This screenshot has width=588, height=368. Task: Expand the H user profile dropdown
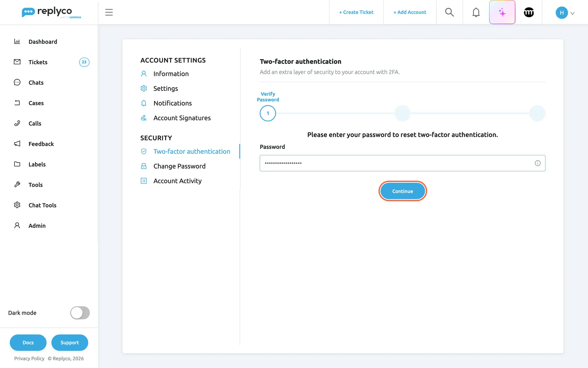pyautogui.click(x=565, y=13)
